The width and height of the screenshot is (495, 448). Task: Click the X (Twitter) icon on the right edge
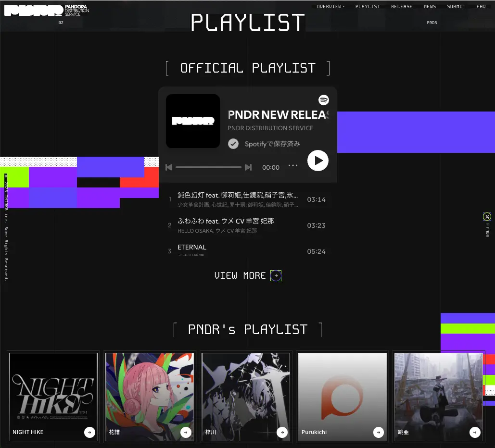click(x=487, y=216)
